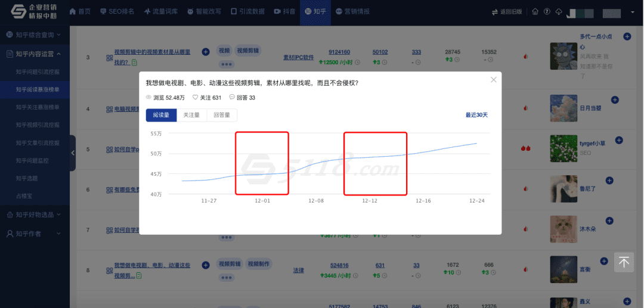Click the home icon in top-right header

(x=535, y=12)
